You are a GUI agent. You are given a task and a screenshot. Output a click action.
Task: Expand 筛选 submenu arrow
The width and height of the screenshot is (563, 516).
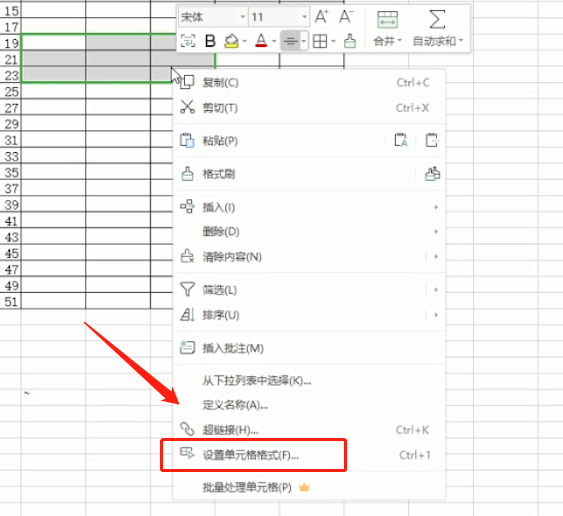436,290
